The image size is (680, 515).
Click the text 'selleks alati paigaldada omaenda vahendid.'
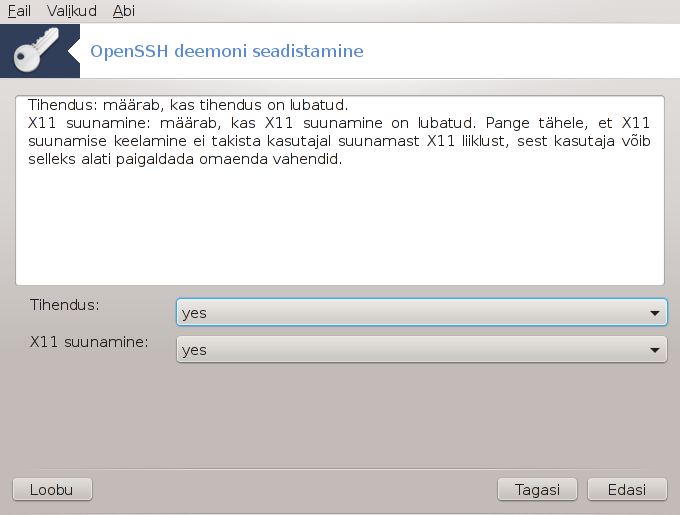pos(185,159)
